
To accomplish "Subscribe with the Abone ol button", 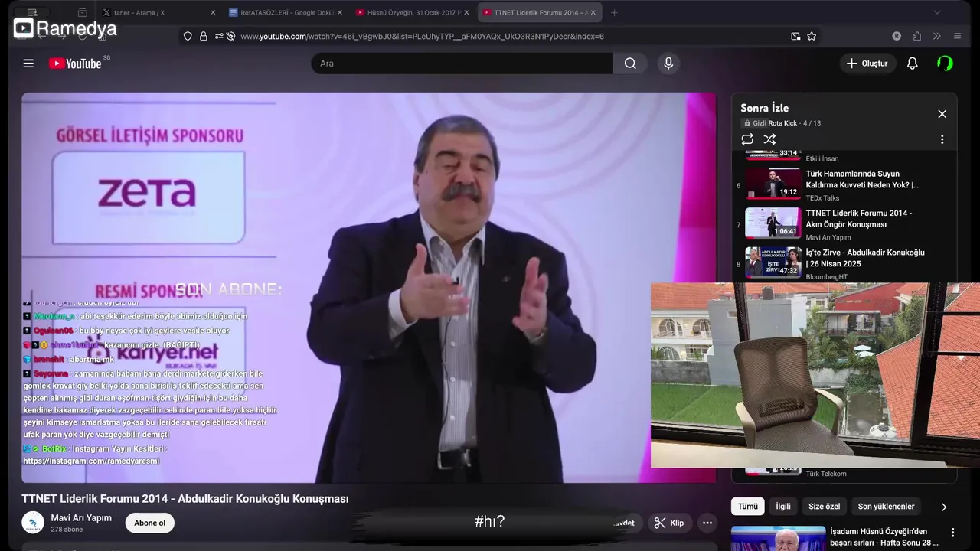I will coord(149,523).
